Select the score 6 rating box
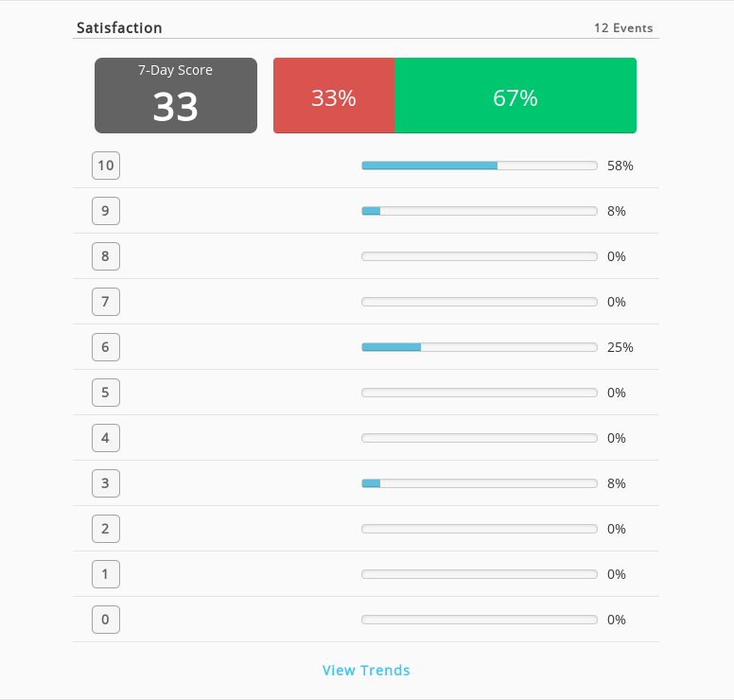 [106, 347]
